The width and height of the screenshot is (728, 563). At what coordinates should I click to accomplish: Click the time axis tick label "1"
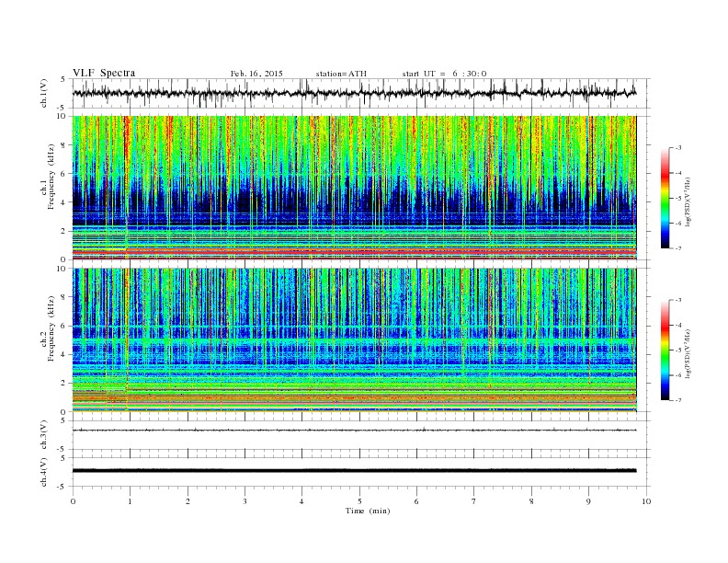(x=130, y=501)
